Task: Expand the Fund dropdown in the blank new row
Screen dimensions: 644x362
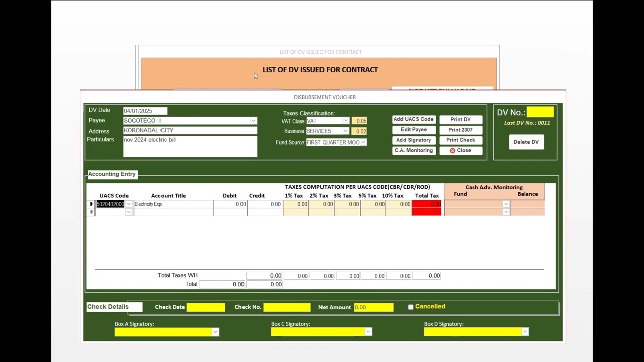Action: click(506, 212)
